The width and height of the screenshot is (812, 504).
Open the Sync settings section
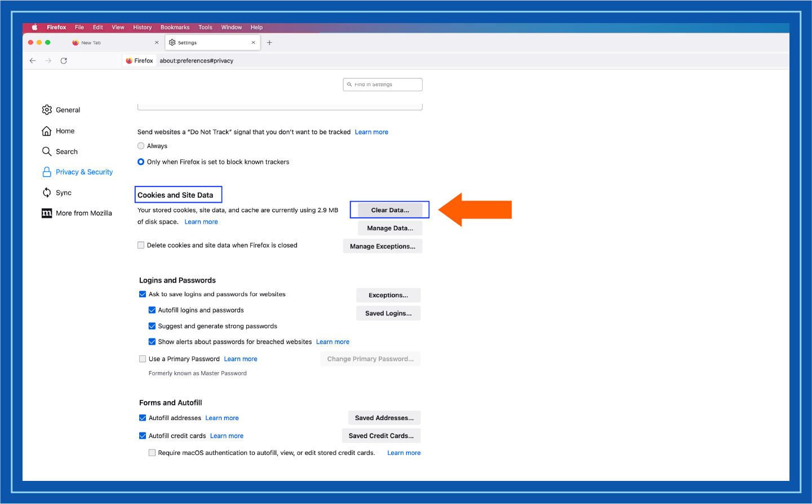pyautogui.click(x=63, y=193)
